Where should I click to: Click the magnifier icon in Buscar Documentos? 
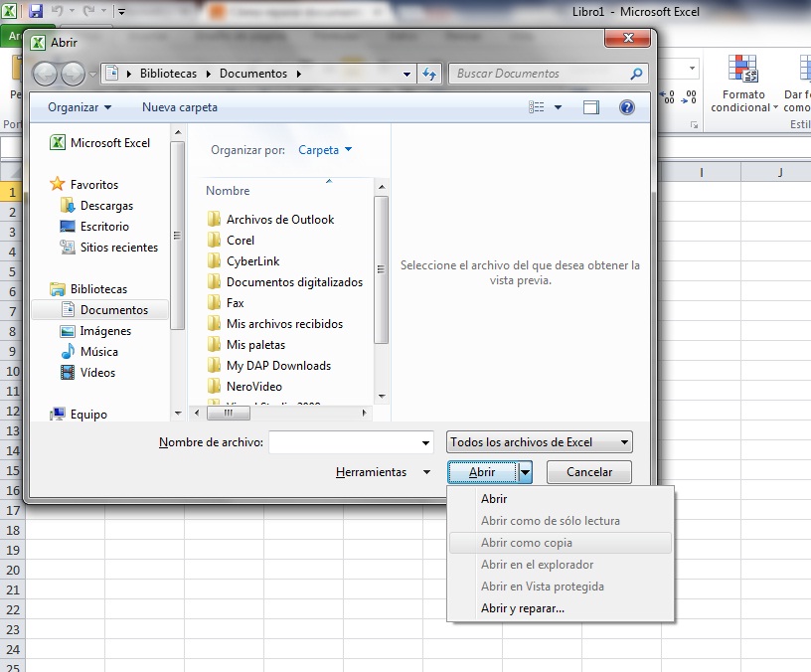point(636,74)
